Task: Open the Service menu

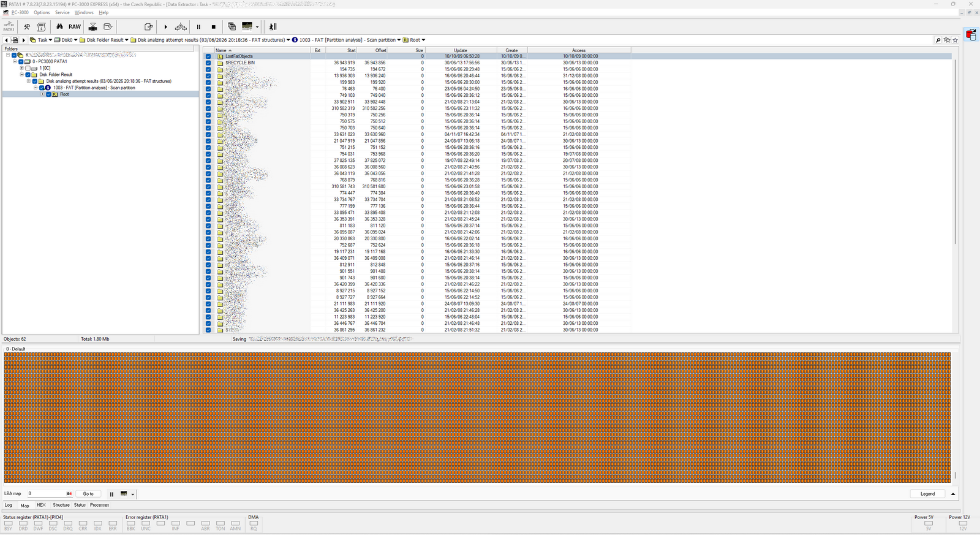Action: [x=62, y=12]
